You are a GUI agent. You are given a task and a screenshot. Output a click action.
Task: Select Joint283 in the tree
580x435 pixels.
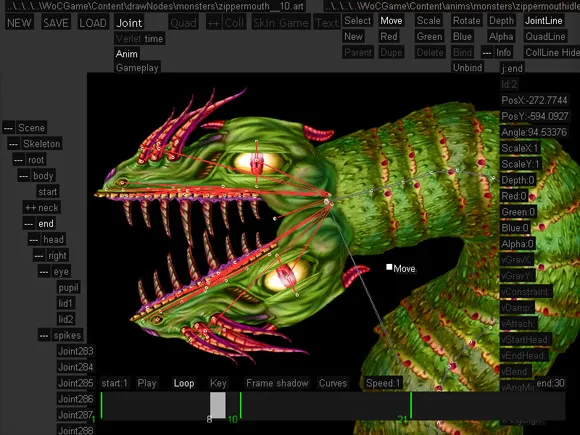[76, 351]
